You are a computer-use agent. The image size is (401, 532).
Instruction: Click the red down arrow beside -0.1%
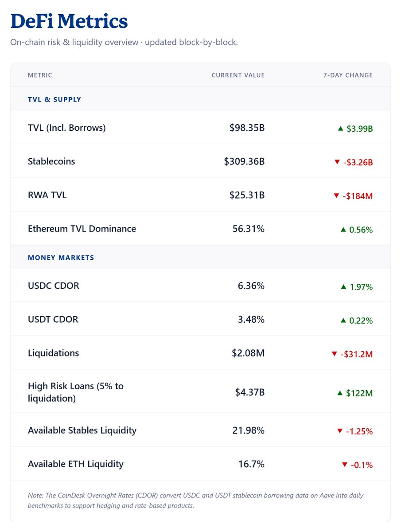click(344, 465)
